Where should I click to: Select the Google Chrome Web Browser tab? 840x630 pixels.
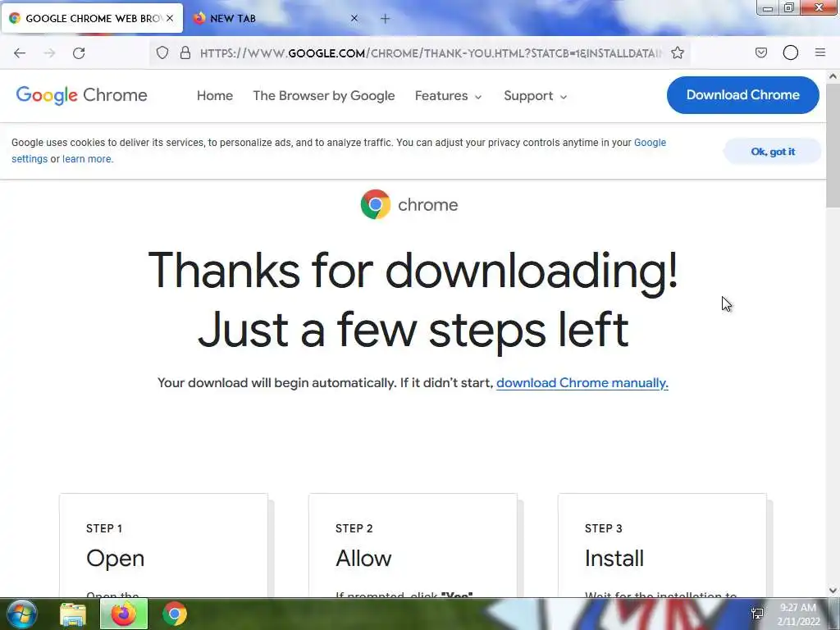tap(92, 18)
